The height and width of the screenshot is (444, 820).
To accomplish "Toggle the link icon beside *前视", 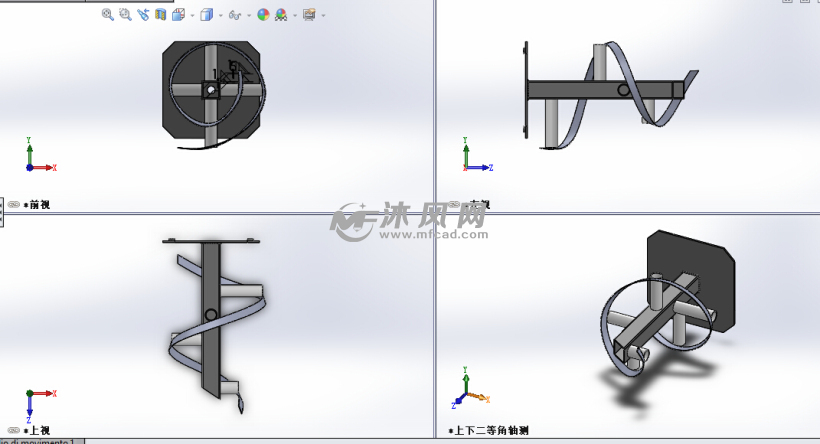I will pos(14,204).
